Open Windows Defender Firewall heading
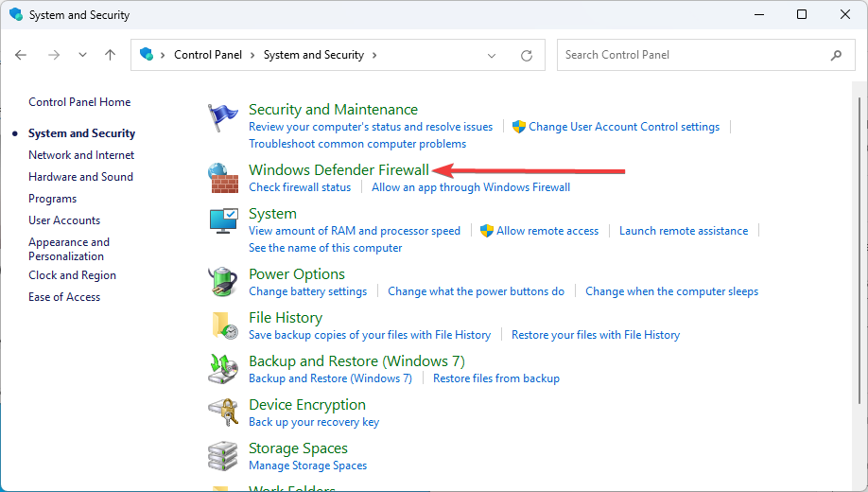 click(x=339, y=169)
